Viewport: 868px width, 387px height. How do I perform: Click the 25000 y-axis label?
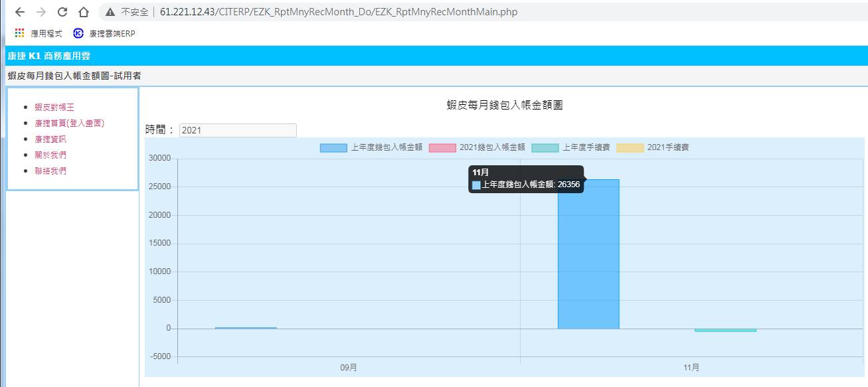[x=159, y=187]
